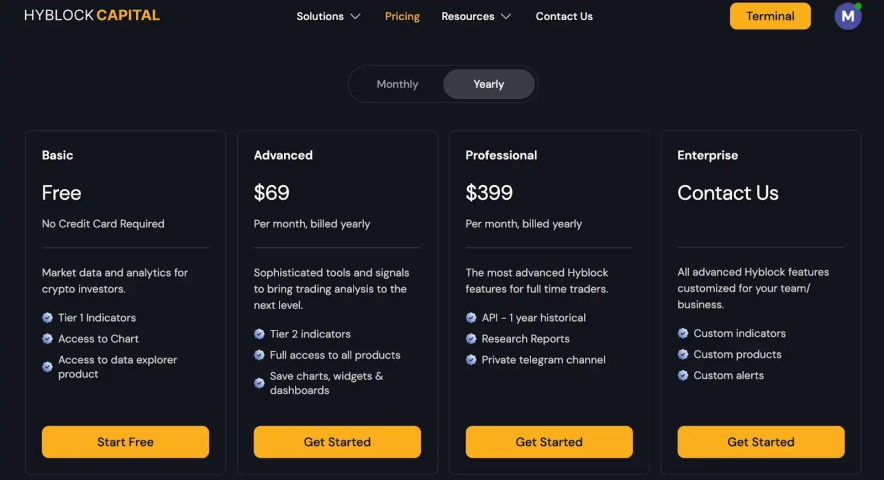The height and width of the screenshot is (480, 884).
Task: Open the Contact Us nav item
Action: pos(564,16)
